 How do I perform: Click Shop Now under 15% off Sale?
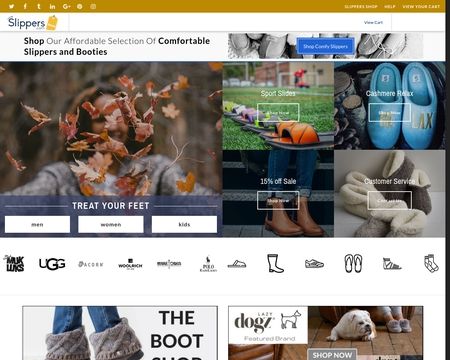(x=278, y=201)
